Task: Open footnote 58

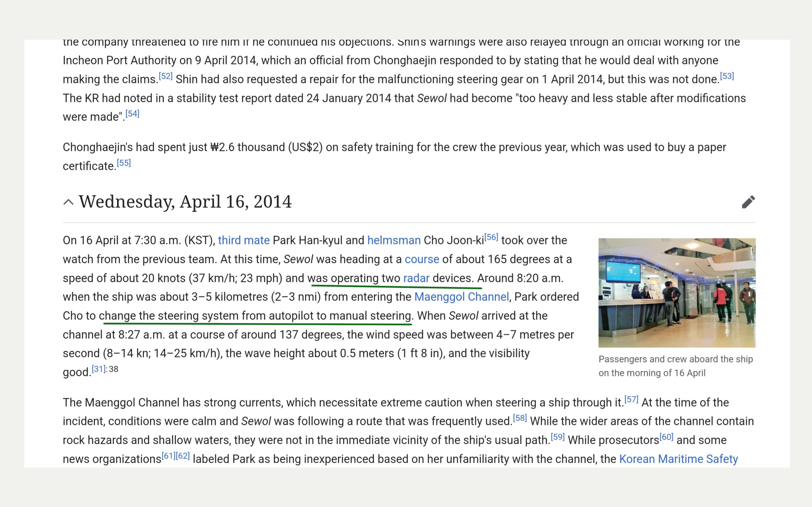Action: click(x=519, y=418)
